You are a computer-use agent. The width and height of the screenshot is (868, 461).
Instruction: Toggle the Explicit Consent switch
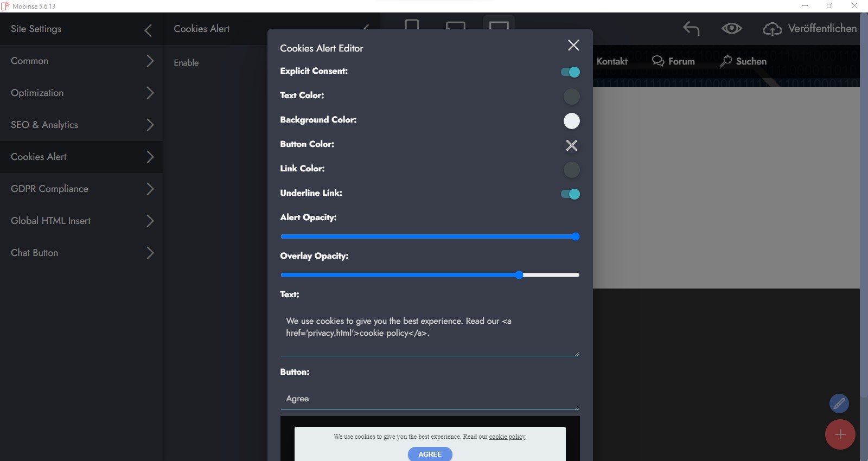pyautogui.click(x=570, y=72)
